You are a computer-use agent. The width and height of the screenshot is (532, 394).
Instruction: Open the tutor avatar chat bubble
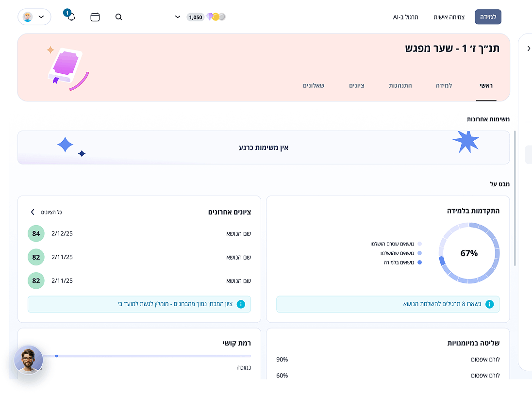pos(29,360)
